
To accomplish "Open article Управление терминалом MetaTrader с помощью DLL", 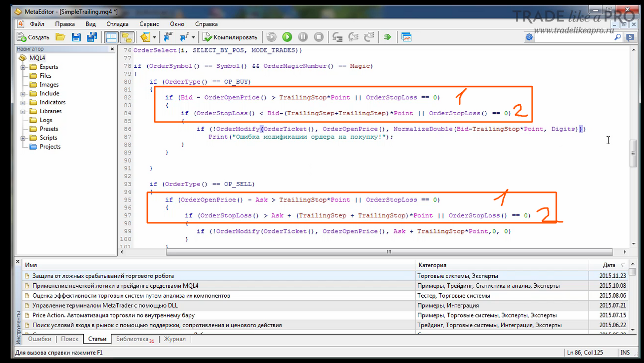I will [105, 305].
